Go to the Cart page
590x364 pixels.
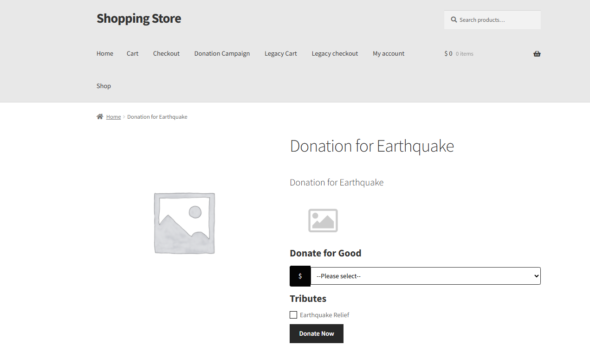(132, 54)
